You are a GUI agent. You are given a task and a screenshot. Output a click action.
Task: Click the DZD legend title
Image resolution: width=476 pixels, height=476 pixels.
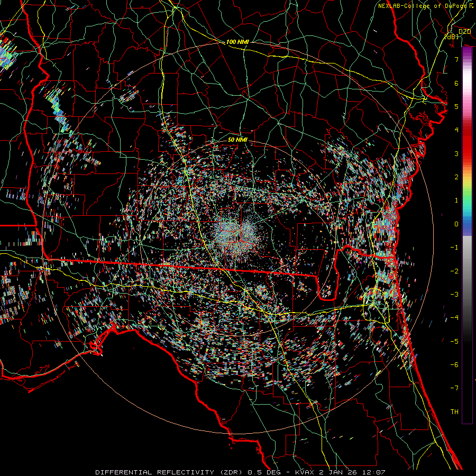coord(464,31)
